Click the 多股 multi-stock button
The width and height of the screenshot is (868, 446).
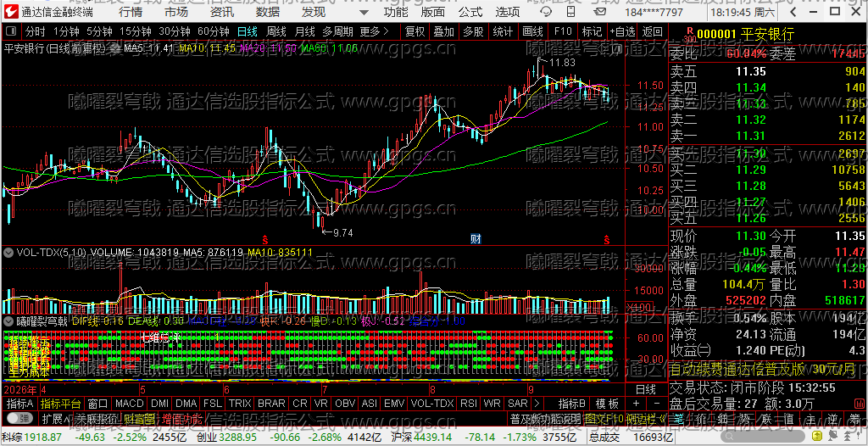click(473, 31)
